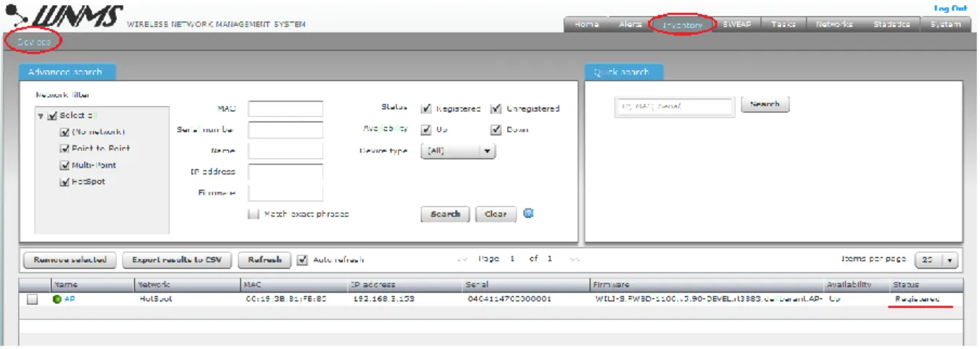
Task: Sort by the IP address column header
Action: (x=406, y=285)
